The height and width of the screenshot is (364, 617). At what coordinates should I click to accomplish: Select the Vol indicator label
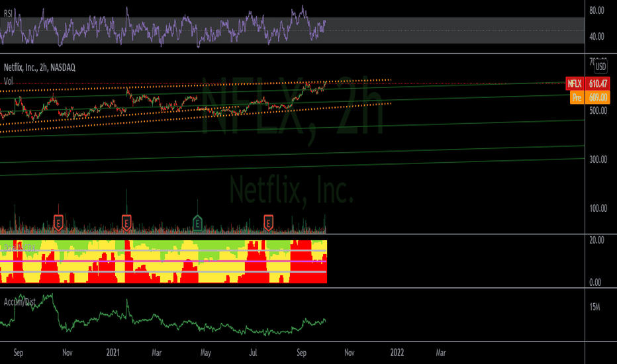click(8, 81)
